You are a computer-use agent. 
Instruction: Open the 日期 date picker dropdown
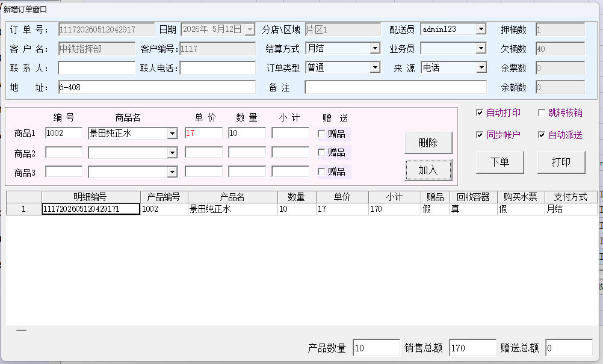[x=250, y=29]
